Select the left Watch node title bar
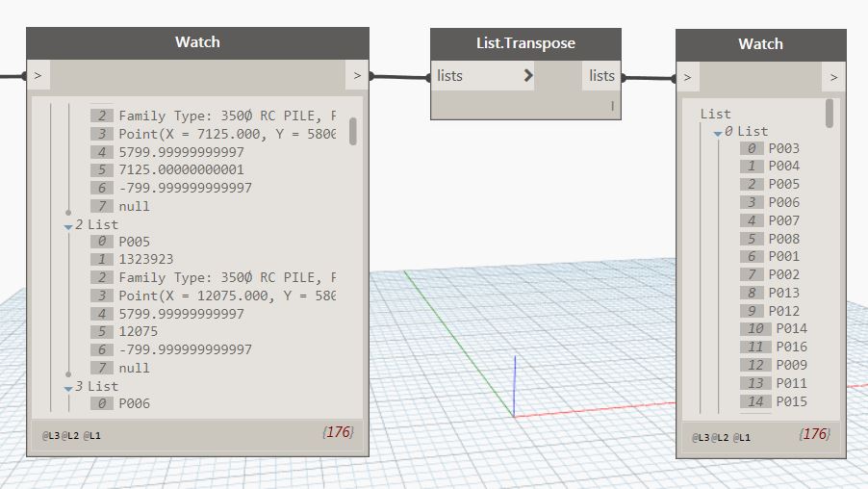This screenshot has width=868, height=489. click(197, 42)
